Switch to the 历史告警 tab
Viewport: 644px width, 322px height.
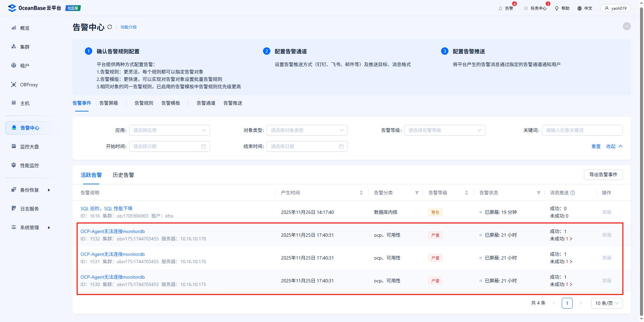tap(123, 175)
